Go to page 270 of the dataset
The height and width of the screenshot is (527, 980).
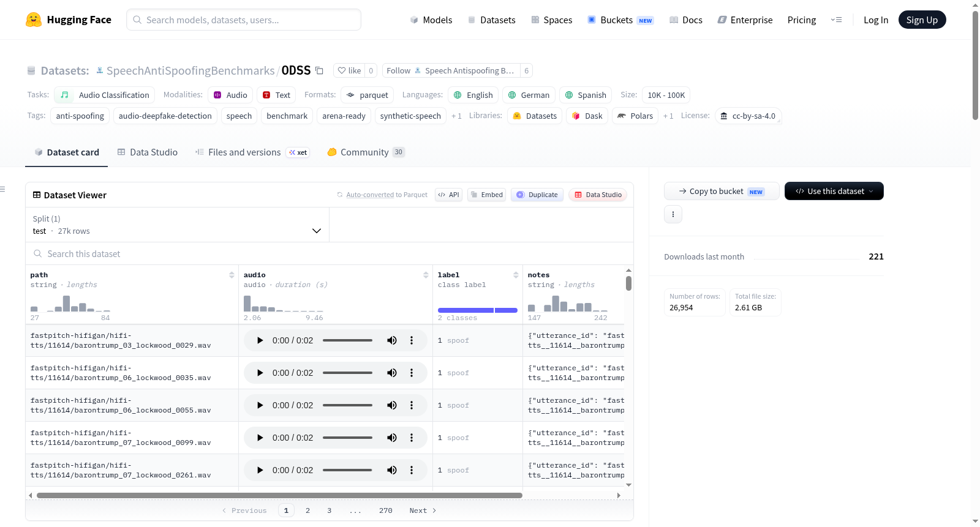click(386, 510)
